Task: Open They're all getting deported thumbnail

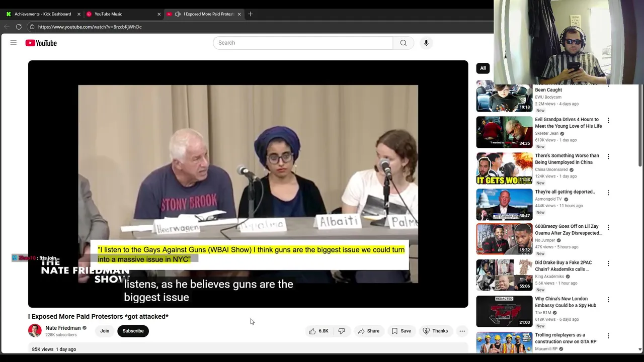Action: pyautogui.click(x=504, y=205)
